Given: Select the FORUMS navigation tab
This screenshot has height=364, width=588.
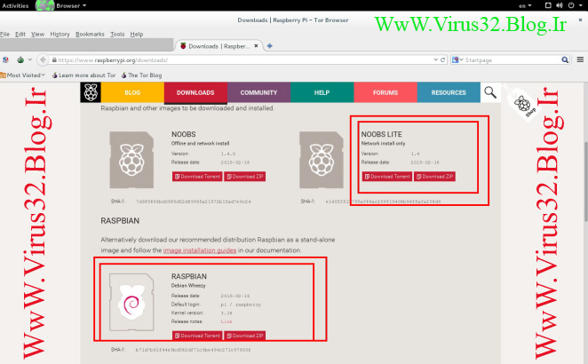Looking at the screenshot, I should 385,92.
